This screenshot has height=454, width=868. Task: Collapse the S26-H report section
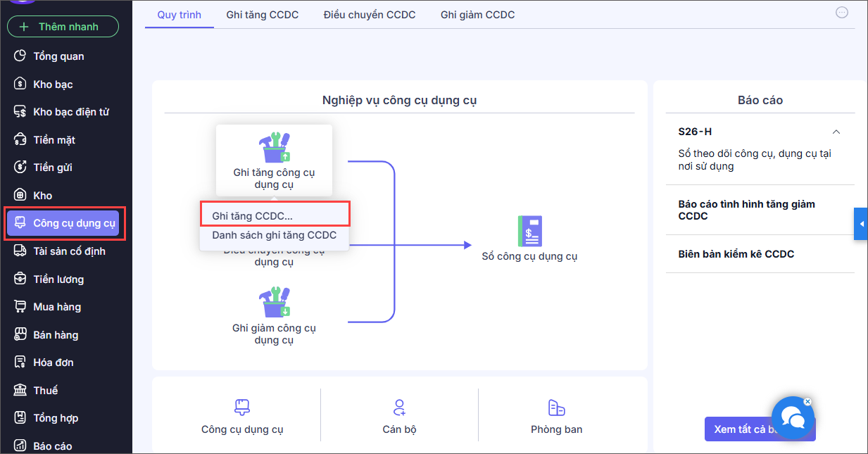pos(836,132)
